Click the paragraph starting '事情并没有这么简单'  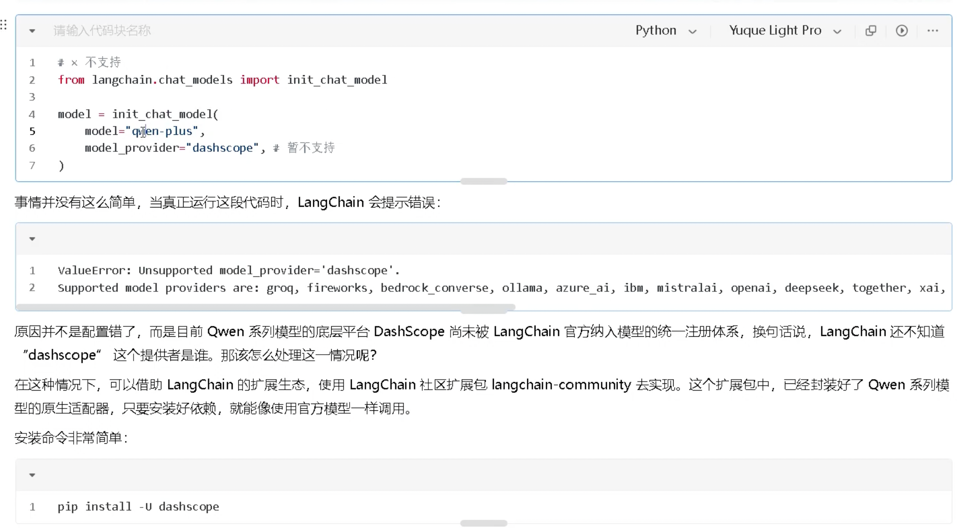(227, 202)
